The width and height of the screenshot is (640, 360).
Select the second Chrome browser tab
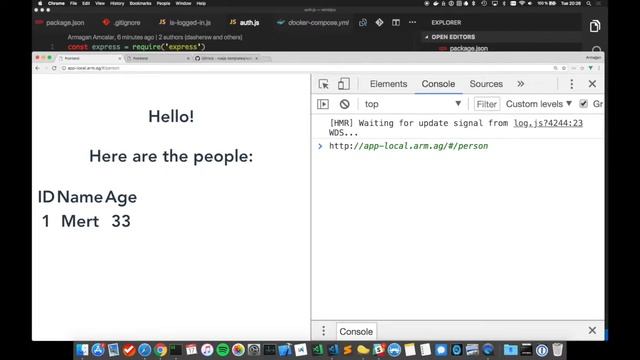click(x=158, y=58)
